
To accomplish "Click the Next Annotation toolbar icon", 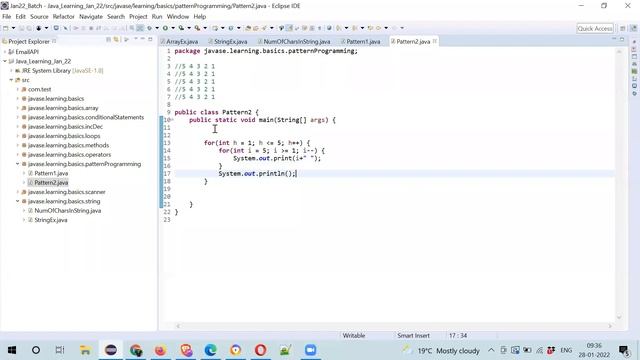I will pos(339,28).
